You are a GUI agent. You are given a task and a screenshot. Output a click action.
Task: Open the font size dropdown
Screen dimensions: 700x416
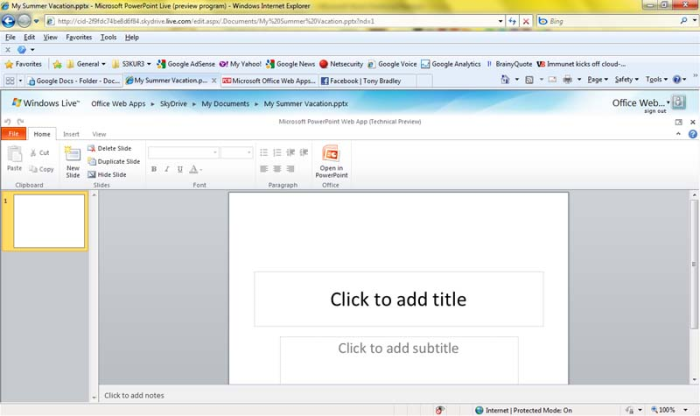click(x=249, y=153)
